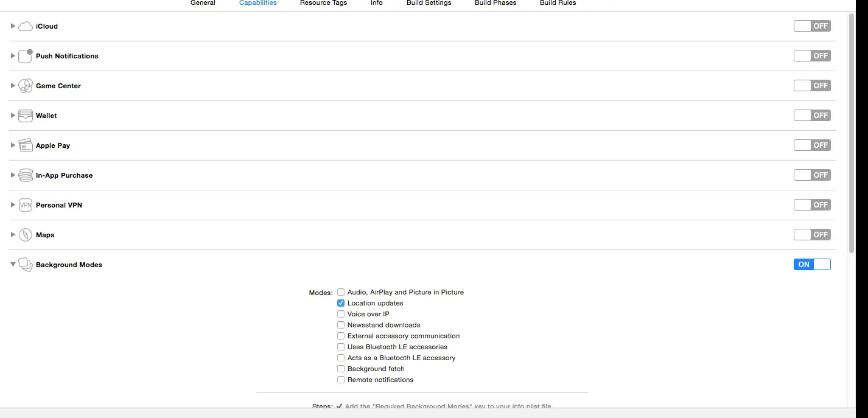
Task: Enable Newsstand downloads checkbox
Action: tap(341, 325)
